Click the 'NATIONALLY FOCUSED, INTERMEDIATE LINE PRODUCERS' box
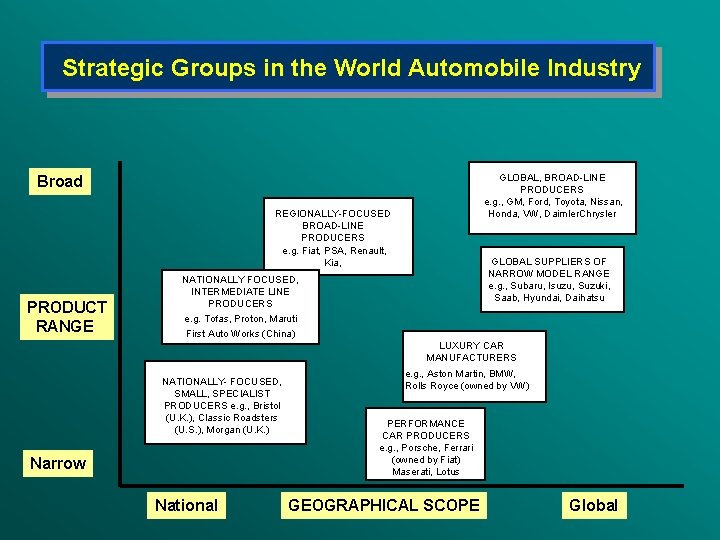The image size is (720, 540). tap(240, 307)
